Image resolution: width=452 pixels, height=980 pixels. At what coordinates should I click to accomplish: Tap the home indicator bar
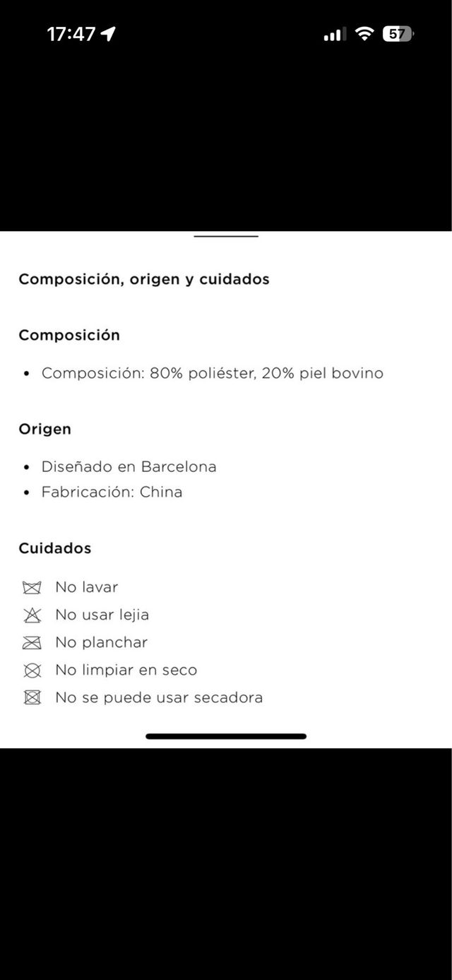click(x=226, y=736)
